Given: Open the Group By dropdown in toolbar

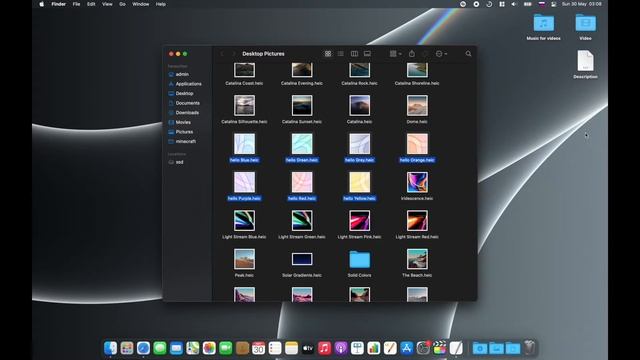Looking at the screenshot, I should 395,54.
